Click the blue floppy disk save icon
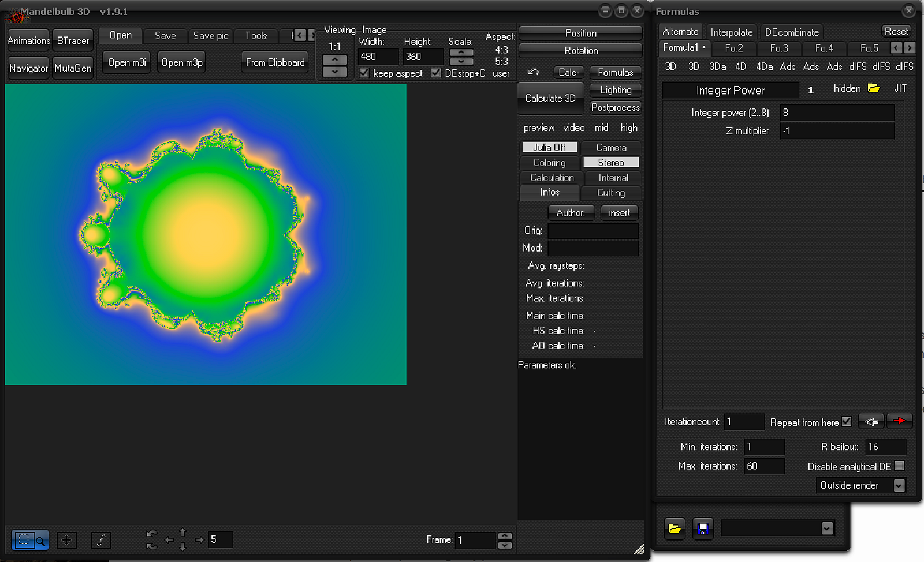924x562 pixels. pyautogui.click(x=703, y=529)
